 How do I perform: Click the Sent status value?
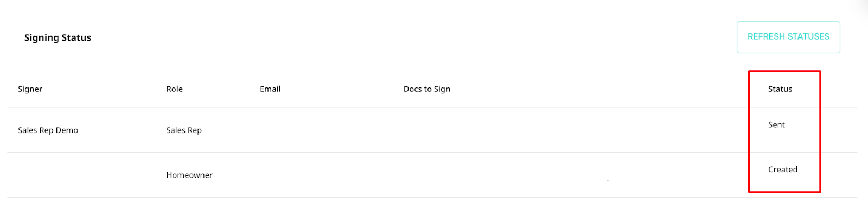pyautogui.click(x=776, y=124)
